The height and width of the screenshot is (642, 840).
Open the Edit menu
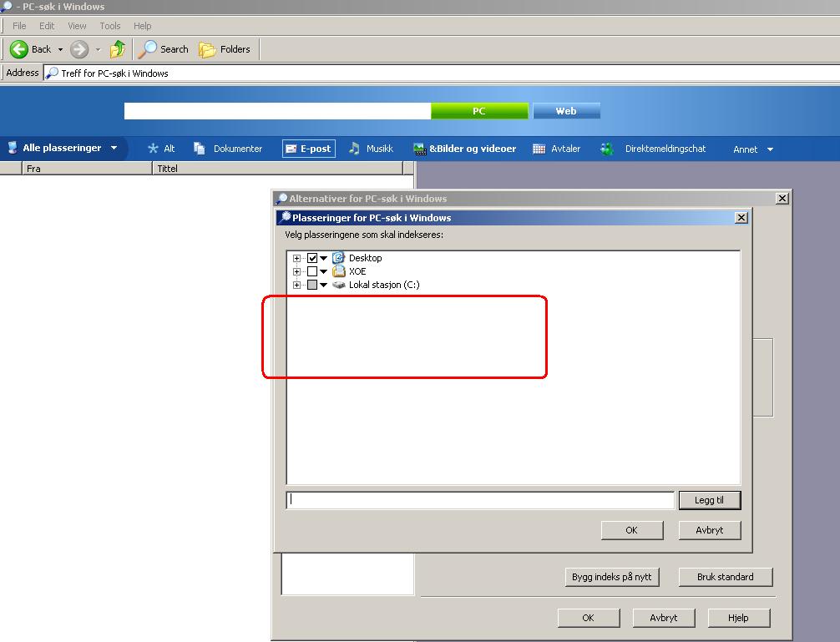pos(47,26)
